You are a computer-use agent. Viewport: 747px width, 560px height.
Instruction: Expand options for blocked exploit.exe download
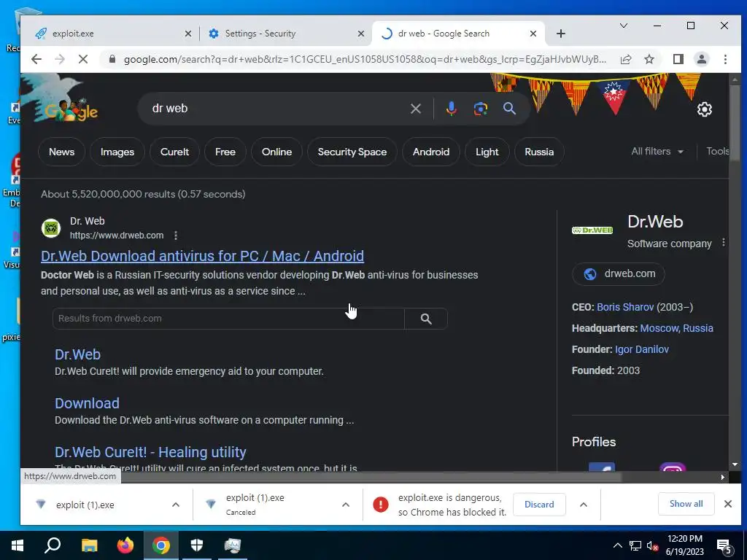point(583,505)
